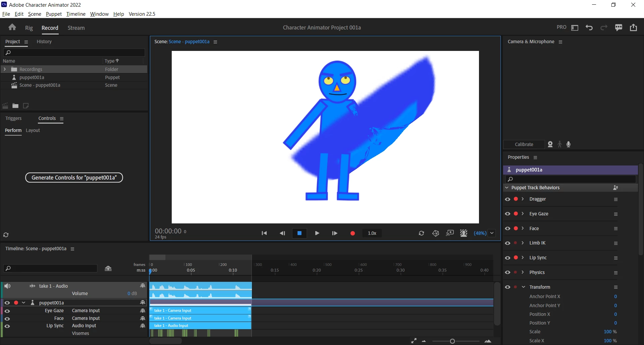Image resolution: width=644 pixels, height=345 pixels.
Task: Click Generate Controls for puppet001a button
Action: pyautogui.click(x=74, y=178)
